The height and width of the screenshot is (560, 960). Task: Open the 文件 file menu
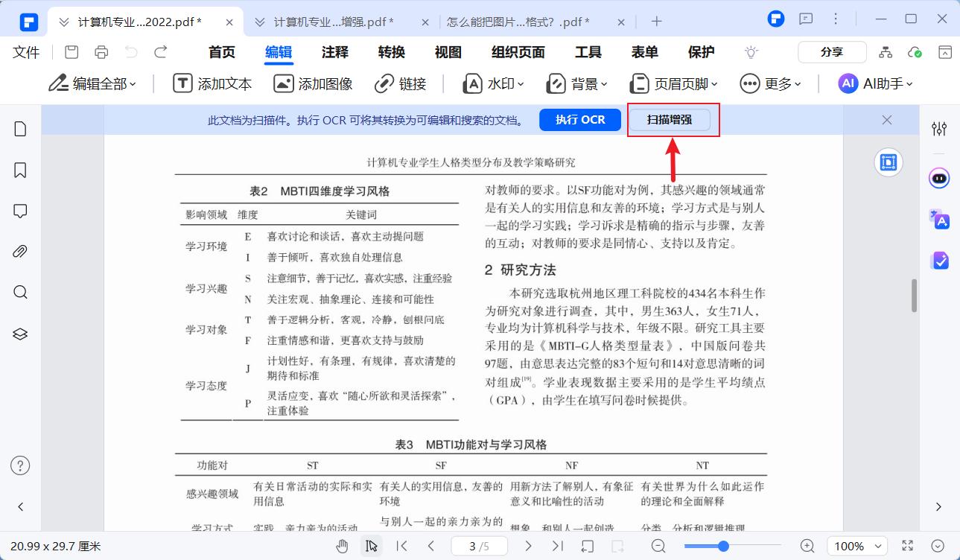26,52
